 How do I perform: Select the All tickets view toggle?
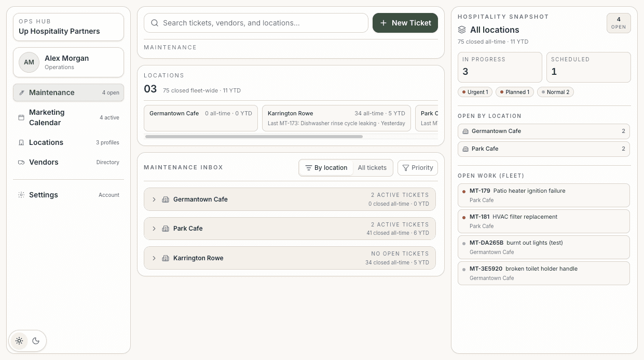tap(372, 168)
